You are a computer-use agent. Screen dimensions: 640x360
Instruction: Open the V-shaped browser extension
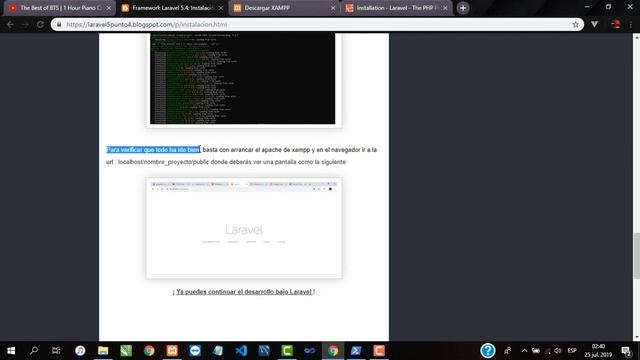click(594, 24)
